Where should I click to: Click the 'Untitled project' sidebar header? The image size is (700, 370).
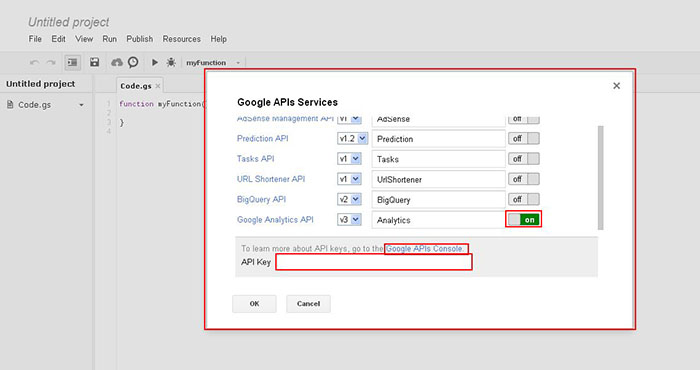[x=41, y=84]
